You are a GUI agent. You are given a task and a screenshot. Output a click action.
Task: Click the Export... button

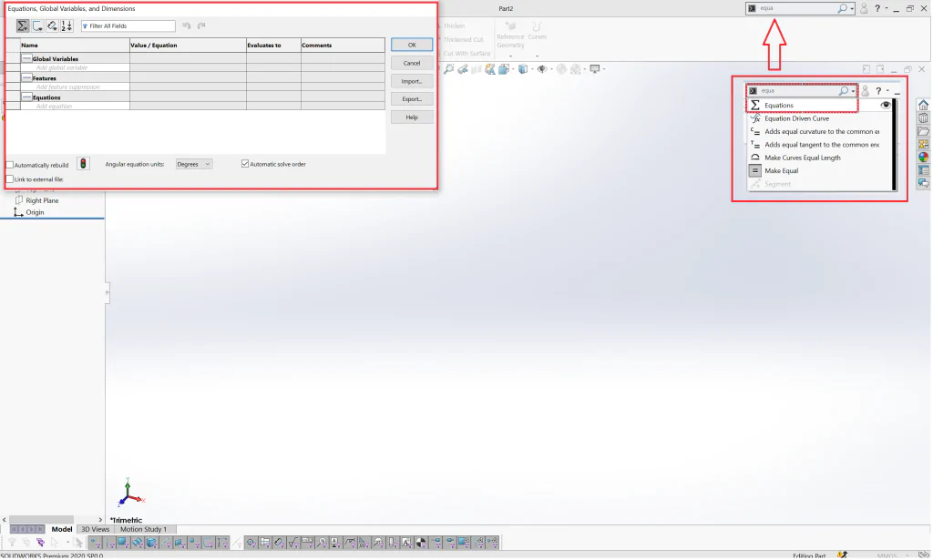(412, 98)
